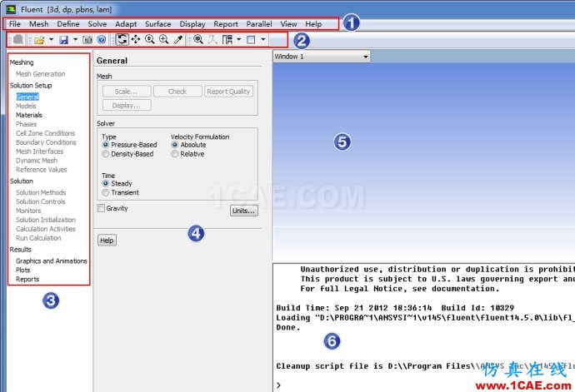
Task: Click the Fluent application icon in title bar
Action: pos(11,9)
